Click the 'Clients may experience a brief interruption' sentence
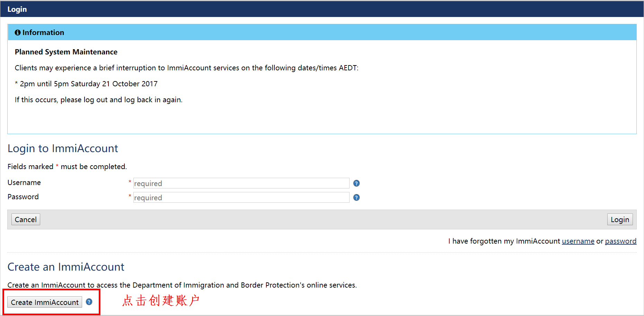Viewport: 644px width, 316px height. pyautogui.click(x=187, y=68)
